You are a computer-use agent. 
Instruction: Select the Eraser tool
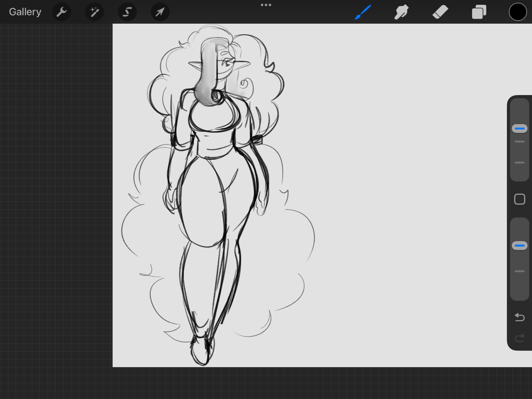pos(440,12)
